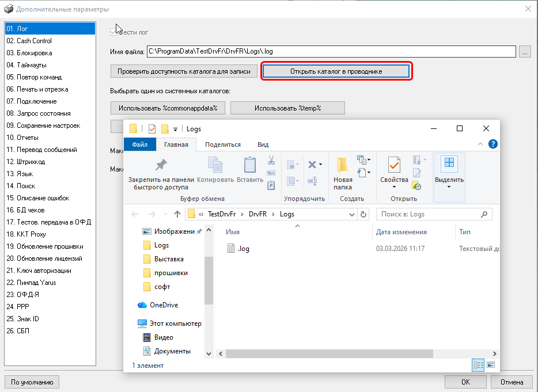Open Properties via the checkmark icon
538x392 pixels.
(x=394, y=165)
